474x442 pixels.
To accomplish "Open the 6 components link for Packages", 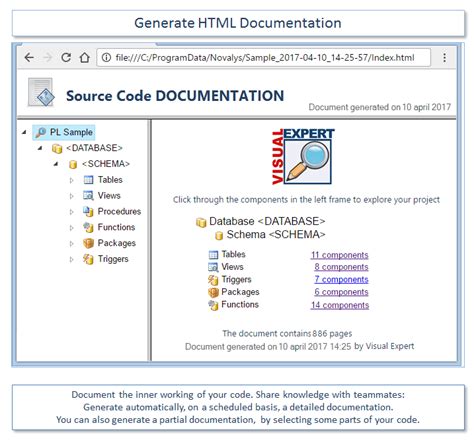I will [x=341, y=292].
